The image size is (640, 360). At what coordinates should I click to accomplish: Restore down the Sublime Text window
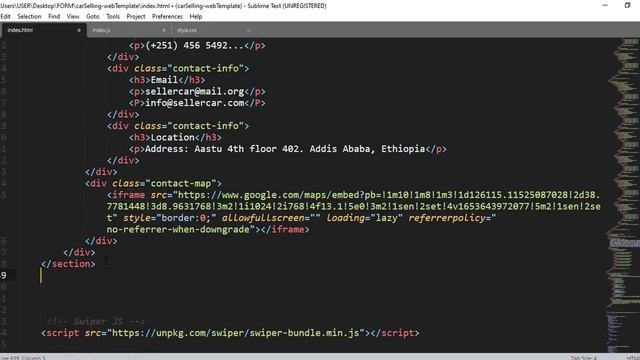pyautogui.click(x=627, y=5)
